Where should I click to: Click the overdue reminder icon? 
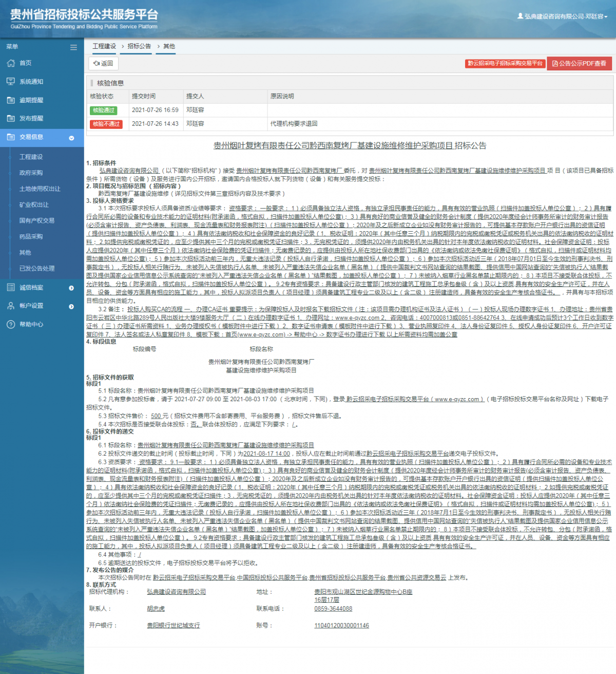[x=11, y=100]
